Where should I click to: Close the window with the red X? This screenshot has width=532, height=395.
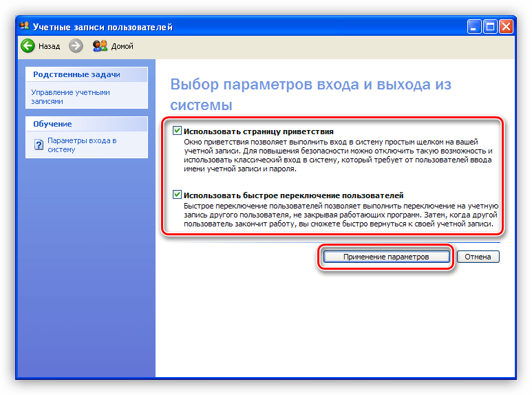tap(507, 26)
